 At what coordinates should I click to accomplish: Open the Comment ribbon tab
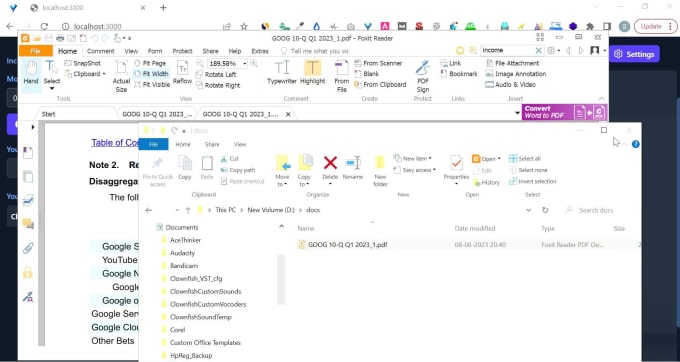(x=101, y=51)
